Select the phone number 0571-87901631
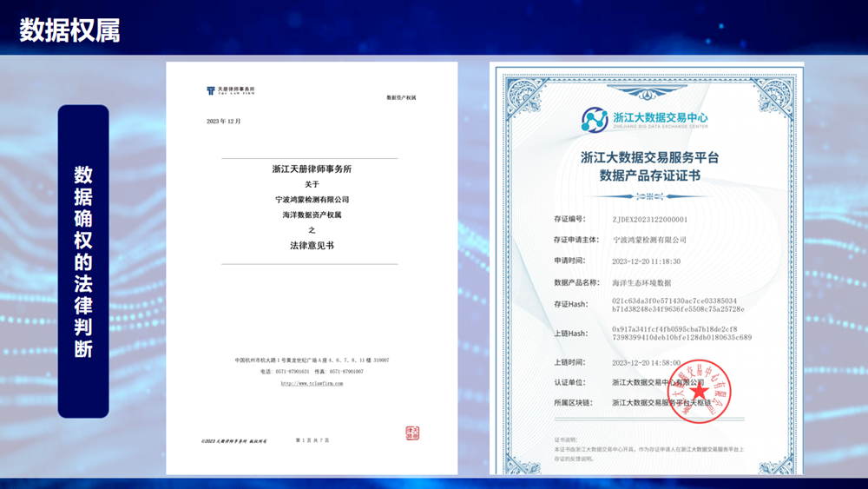868x489 pixels. click(293, 372)
